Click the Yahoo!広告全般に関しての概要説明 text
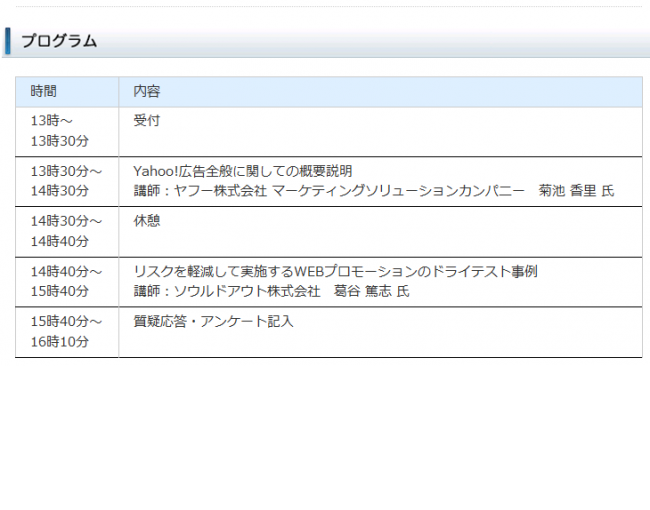Image resolution: width=650 pixels, height=510 pixels. coord(243,171)
